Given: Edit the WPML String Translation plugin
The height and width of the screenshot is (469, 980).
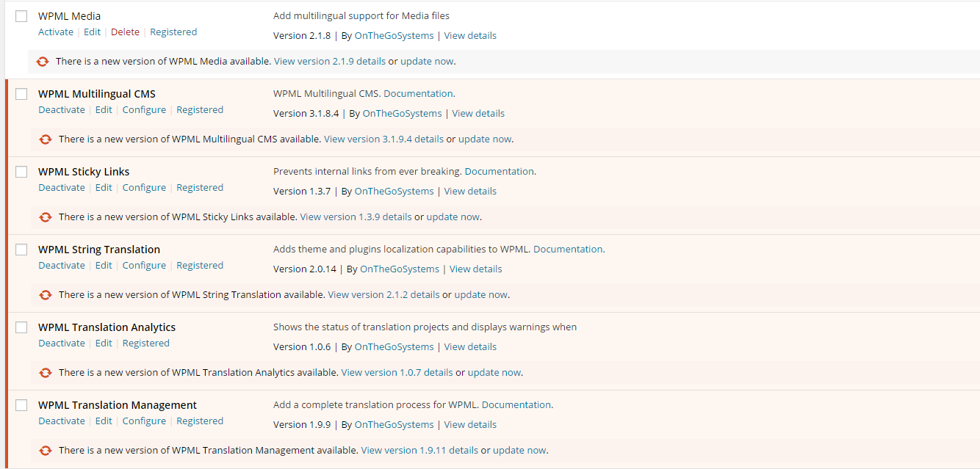Looking at the screenshot, I should pyautogui.click(x=104, y=266).
